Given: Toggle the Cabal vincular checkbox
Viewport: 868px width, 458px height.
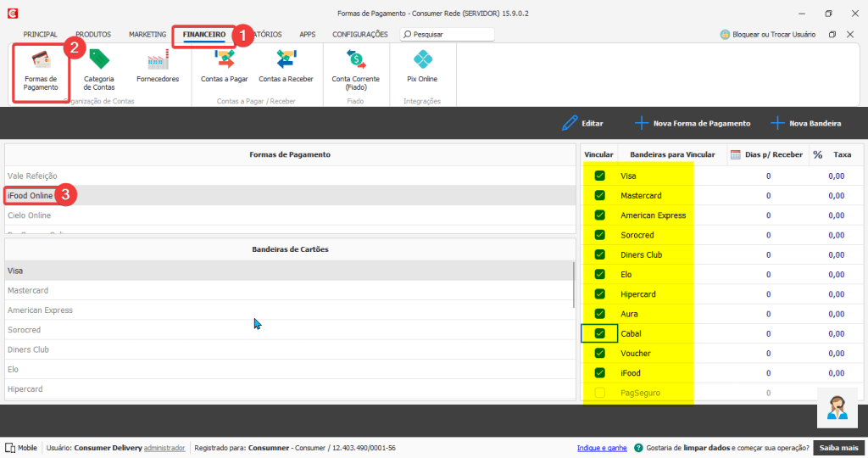Looking at the screenshot, I should click(599, 333).
